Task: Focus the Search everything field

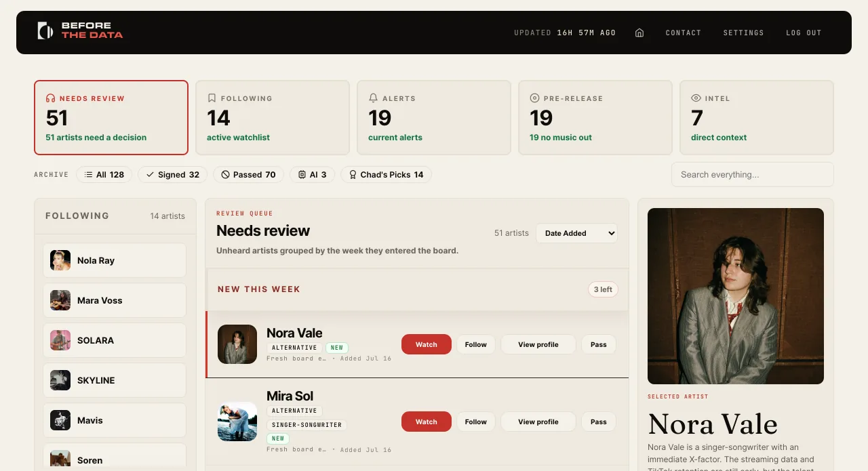Action: 753,174
